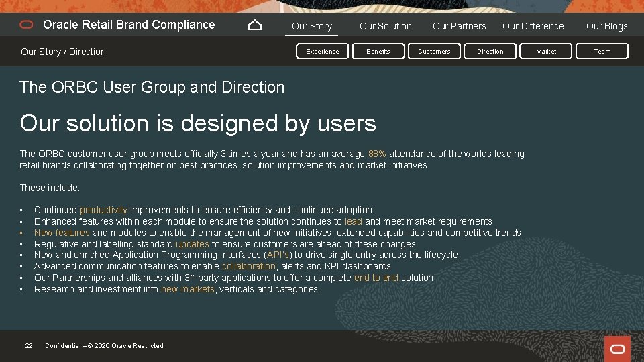The height and width of the screenshot is (362, 644).
Task: Click the highlighted 'end to end' text
Action: coord(376,278)
